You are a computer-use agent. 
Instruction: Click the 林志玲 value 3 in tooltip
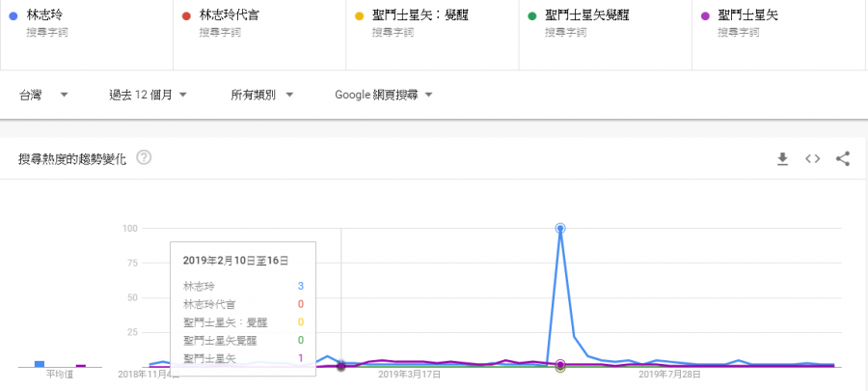[301, 287]
